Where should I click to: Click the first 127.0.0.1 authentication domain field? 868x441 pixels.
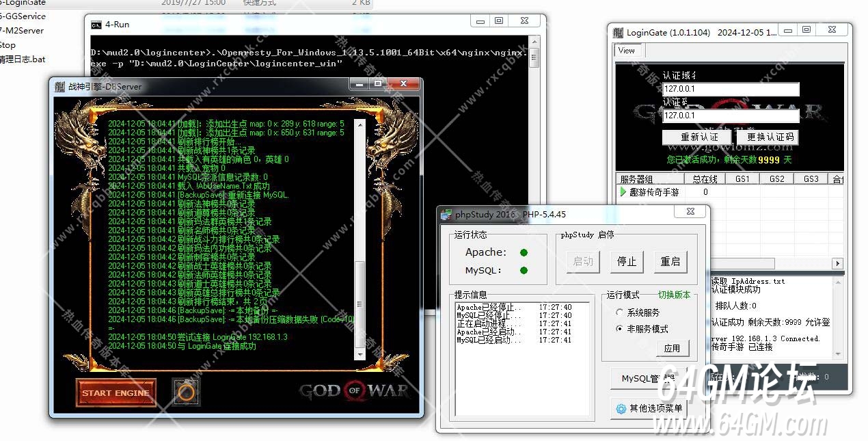730,90
